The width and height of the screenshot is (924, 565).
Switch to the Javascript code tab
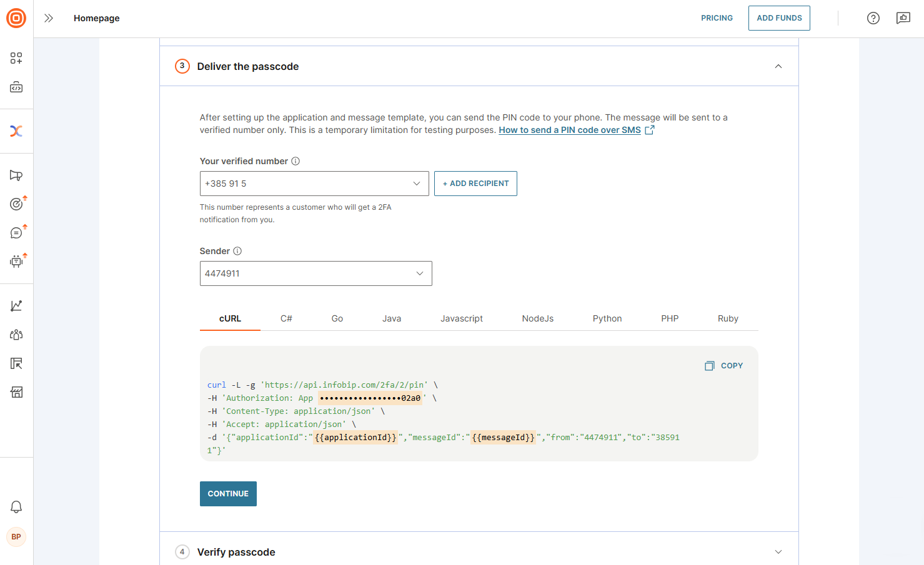click(462, 318)
